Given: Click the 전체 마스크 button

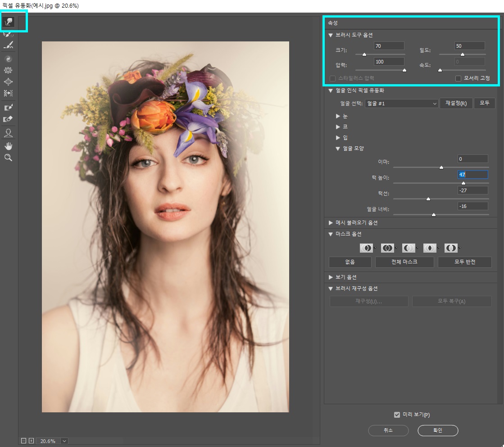Looking at the screenshot, I should 404,262.
